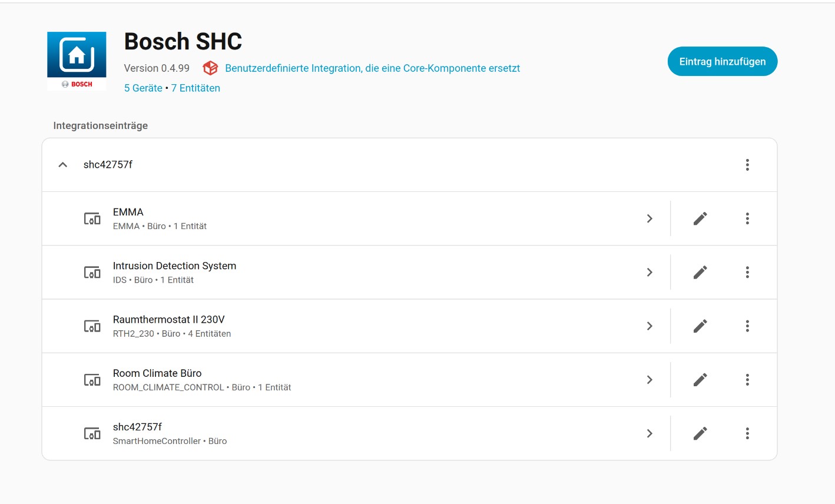The width and height of the screenshot is (835, 504).
Task: Edit the EMMA device with pencil icon
Action: [x=700, y=218]
